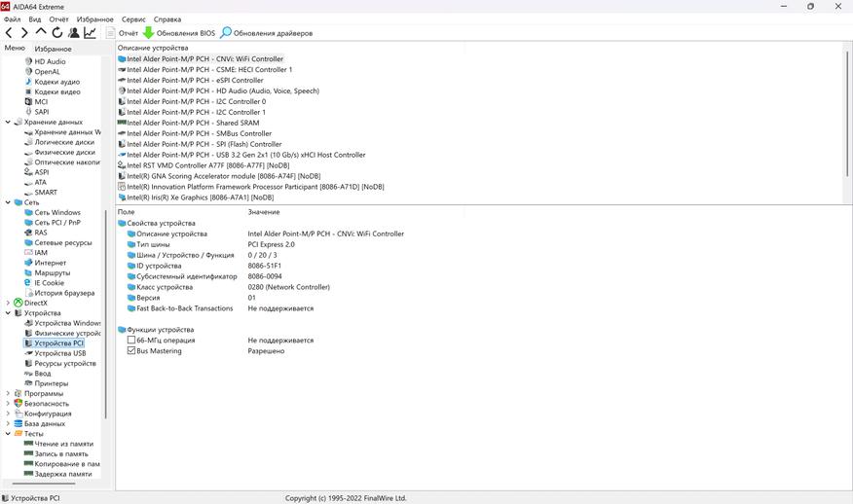Viewport: 853px width, 504px height.
Task: Open the Вид menu
Action: [35, 19]
